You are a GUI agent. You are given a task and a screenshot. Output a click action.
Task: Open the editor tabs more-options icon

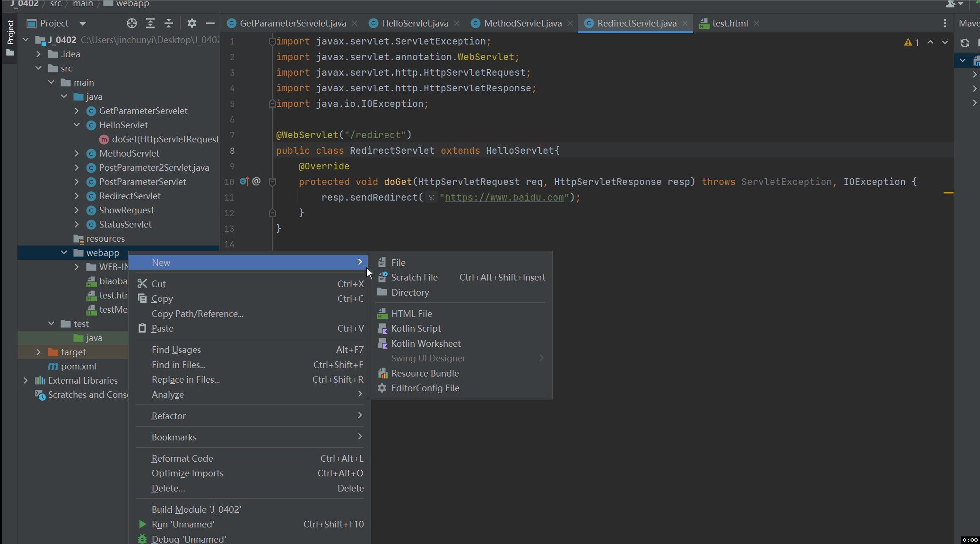pyautogui.click(x=945, y=23)
